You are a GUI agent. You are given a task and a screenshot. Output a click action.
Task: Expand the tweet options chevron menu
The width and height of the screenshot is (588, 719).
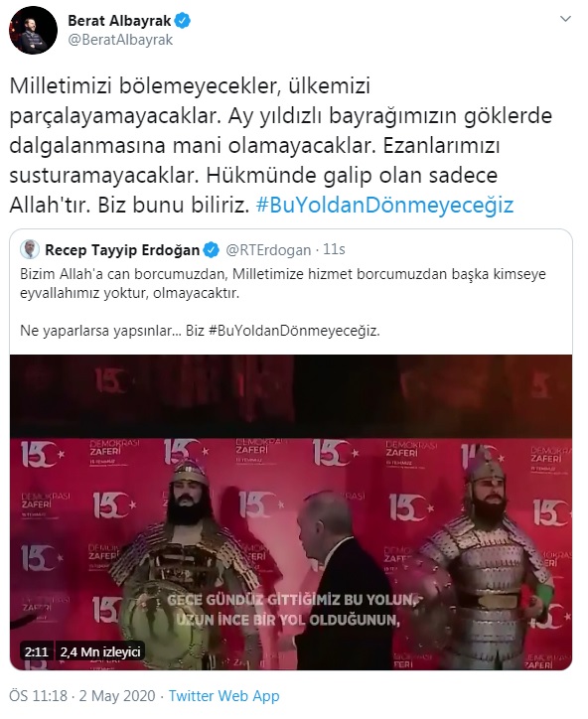pyautogui.click(x=566, y=19)
